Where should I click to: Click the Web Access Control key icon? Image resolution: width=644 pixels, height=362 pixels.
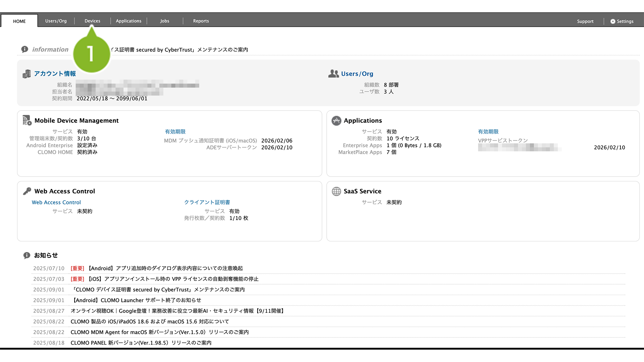pos(27,191)
